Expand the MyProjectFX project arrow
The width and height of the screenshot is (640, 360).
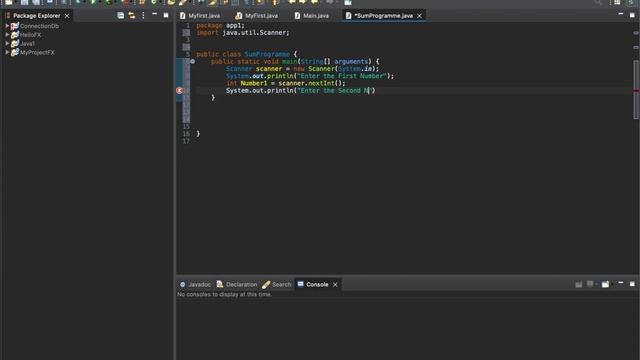tap(7, 52)
